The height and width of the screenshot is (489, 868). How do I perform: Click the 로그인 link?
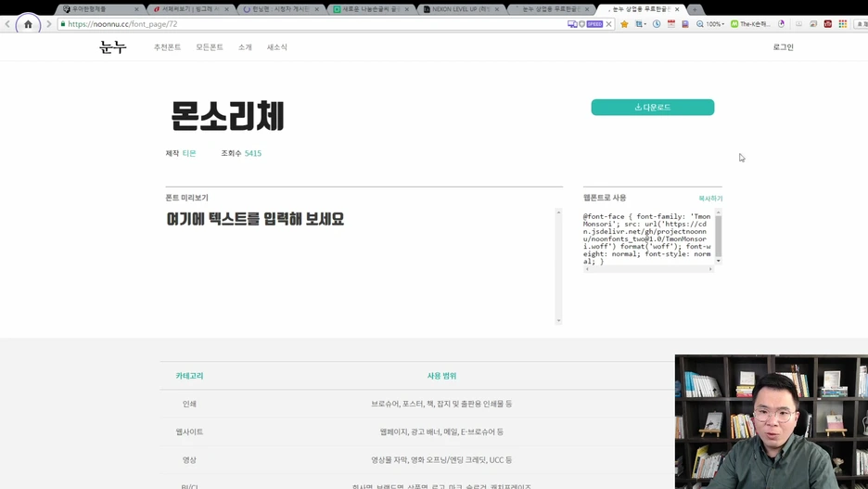783,47
